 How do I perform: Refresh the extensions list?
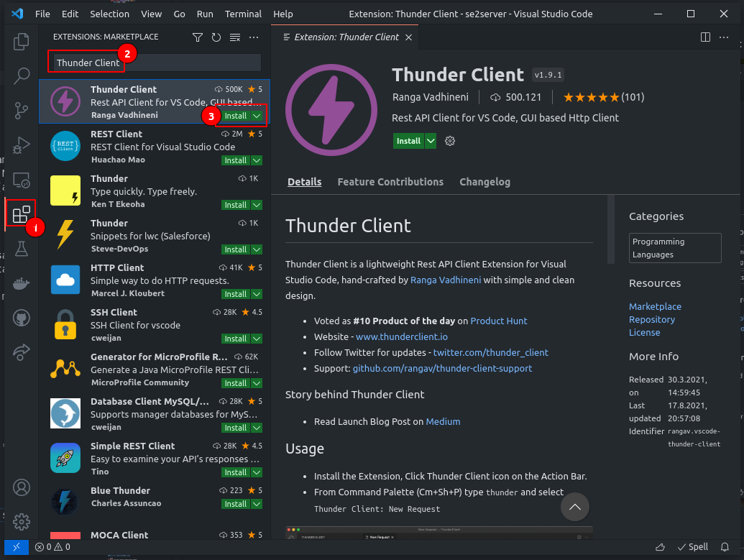click(x=216, y=37)
